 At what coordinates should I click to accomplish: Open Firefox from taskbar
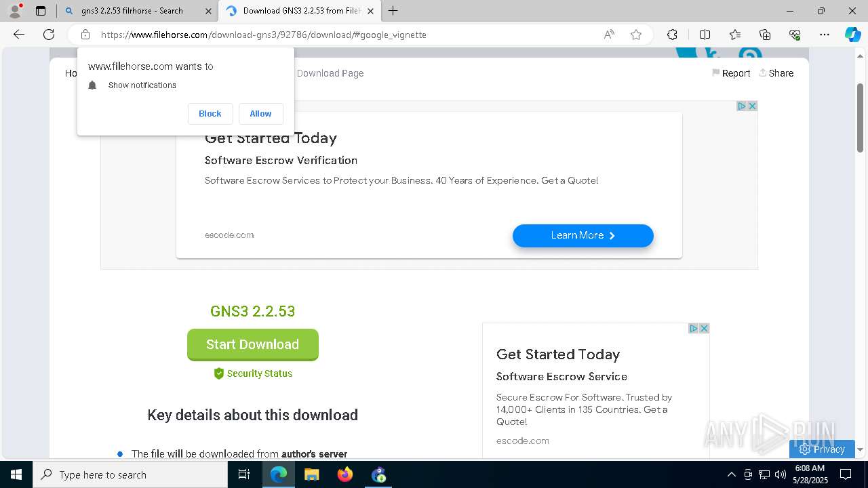[345, 474]
